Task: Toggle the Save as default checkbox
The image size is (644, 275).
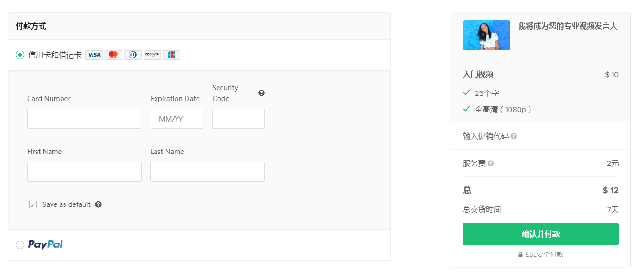Action: click(33, 204)
